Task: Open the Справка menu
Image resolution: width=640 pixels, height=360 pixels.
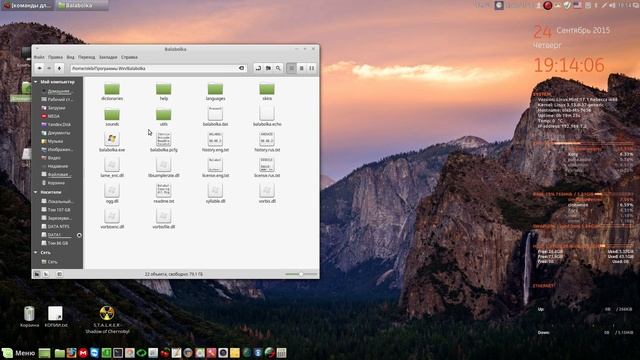Action: 129,57
